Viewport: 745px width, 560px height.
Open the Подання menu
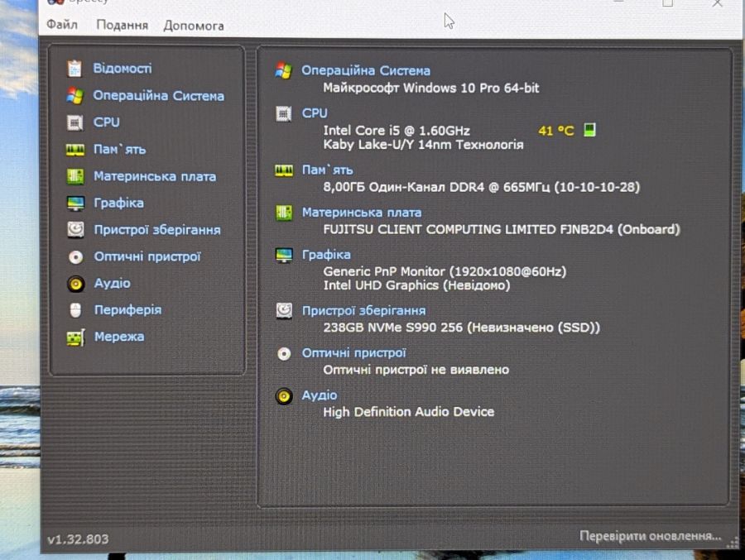tap(122, 25)
